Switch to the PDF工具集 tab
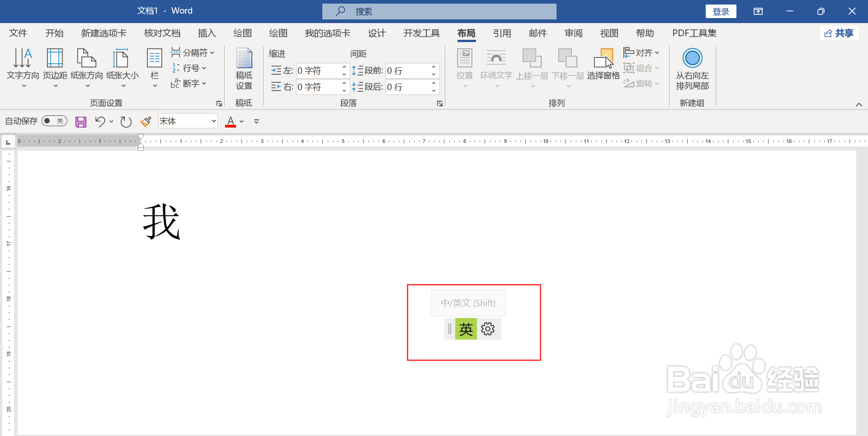This screenshot has width=868, height=436. [694, 33]
